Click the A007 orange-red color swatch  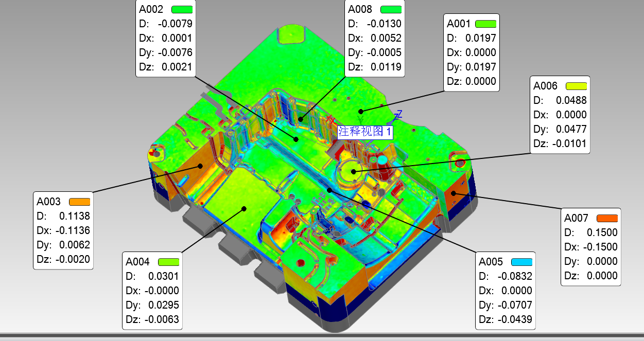coord(607,218)
